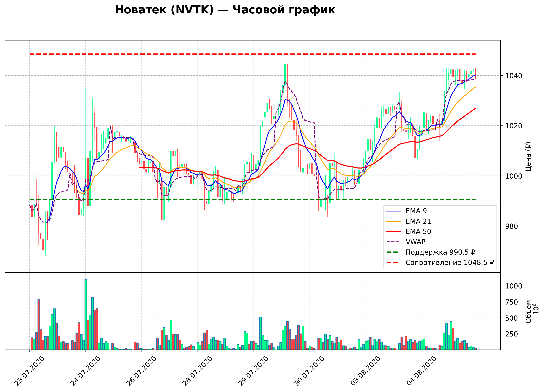545x392 pixels.
Task: Click the "Сопротивление 1048.5 ₽" legend label
Action: click(450, 263)
